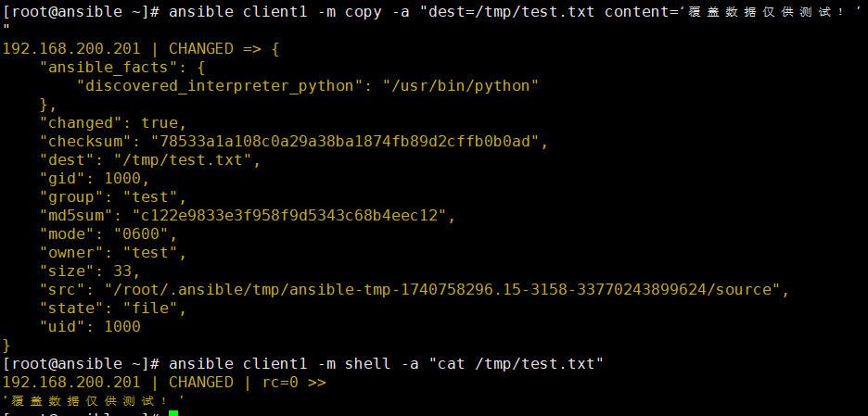The width and height of the screenshot is (868, 416).
Task: Click the "changed": true line
Action: pos(113,123)
